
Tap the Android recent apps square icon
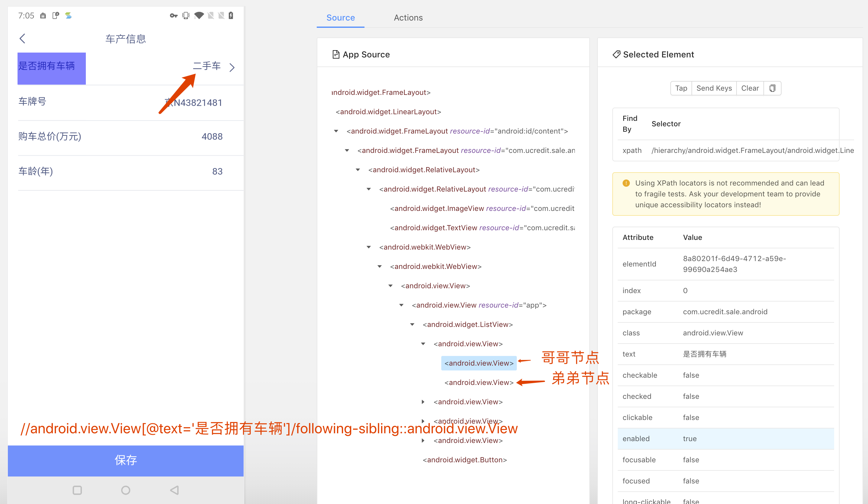(77, 490)
